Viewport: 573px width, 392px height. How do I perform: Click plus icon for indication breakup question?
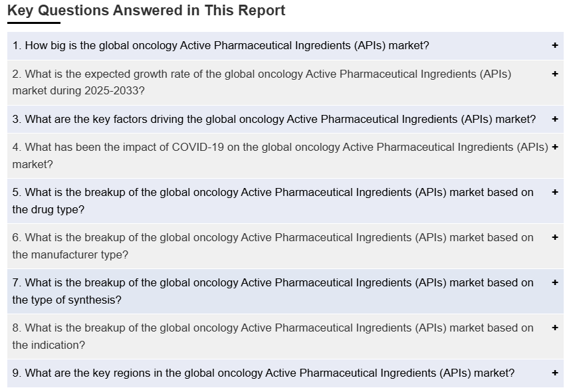[554, 328]
